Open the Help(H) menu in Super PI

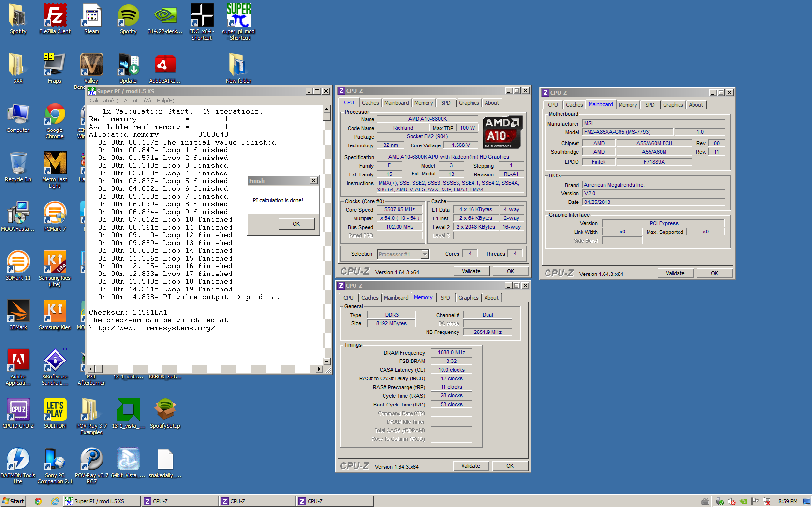click(165, 101)
